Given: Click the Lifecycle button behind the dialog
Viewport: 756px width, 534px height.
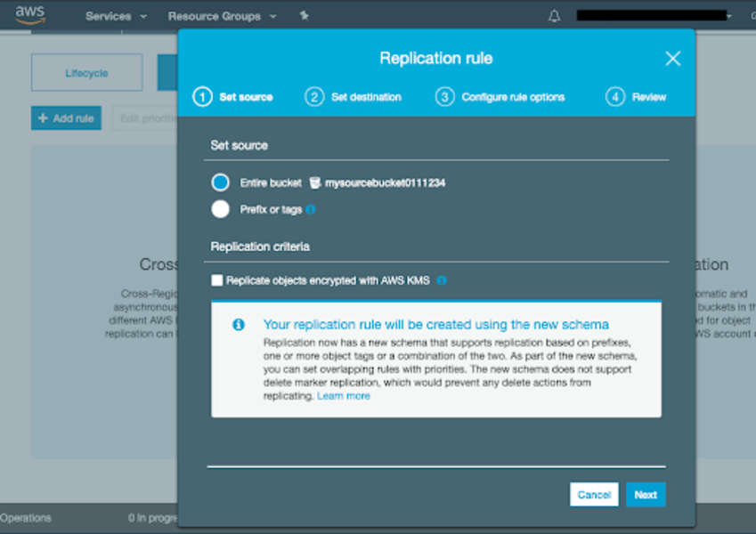Looking at the screenshot, I should point(86,73).
